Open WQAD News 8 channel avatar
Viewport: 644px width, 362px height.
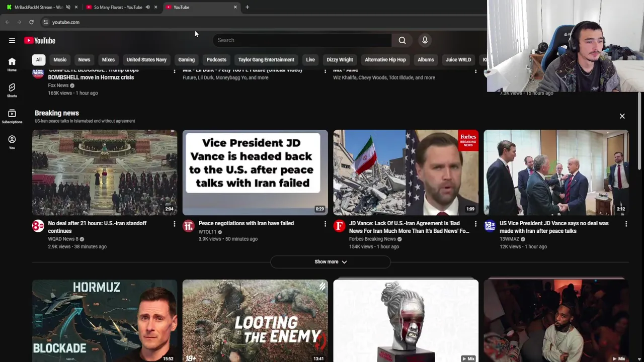point(38,226)
